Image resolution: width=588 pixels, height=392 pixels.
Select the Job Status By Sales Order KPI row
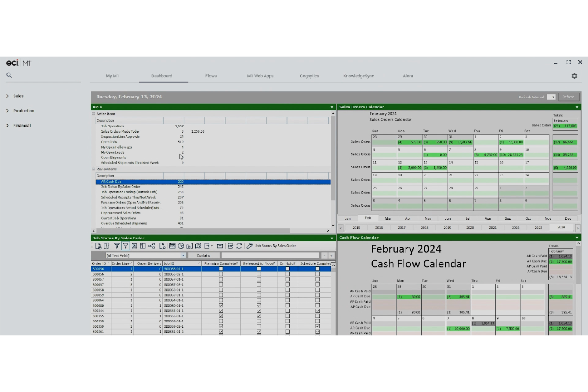[213, 187]
